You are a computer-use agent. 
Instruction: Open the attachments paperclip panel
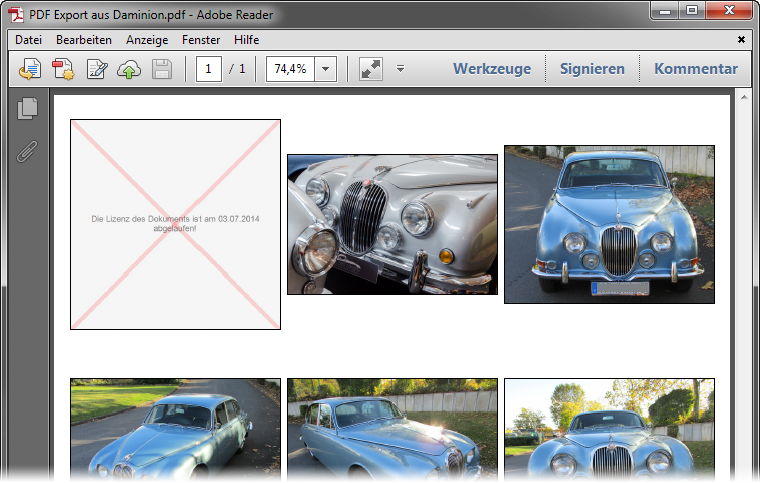pyautogui.click(x=28, y=151)
